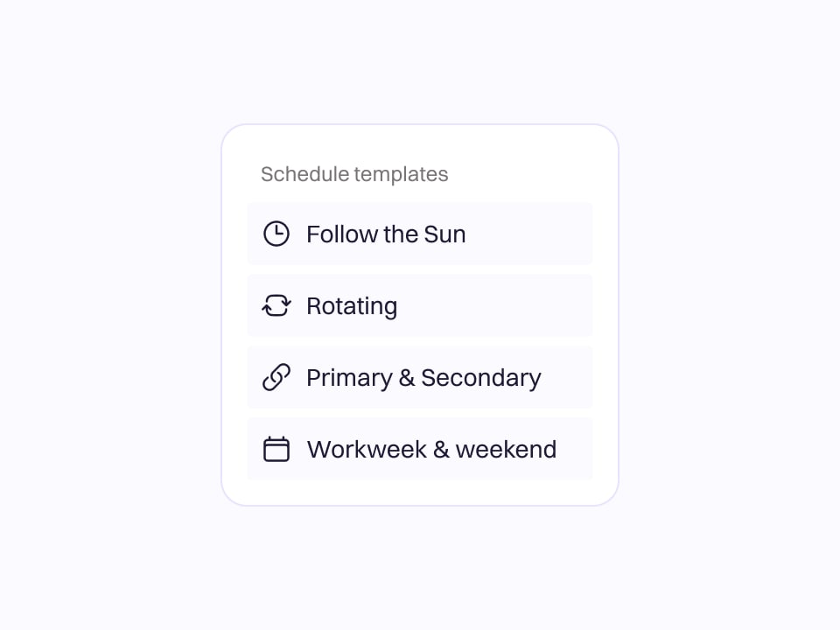The width and height of the screenshot is (840, 630).
Task: Select the rotating arrows icon next to Rotating
Action: click(276, 305)
